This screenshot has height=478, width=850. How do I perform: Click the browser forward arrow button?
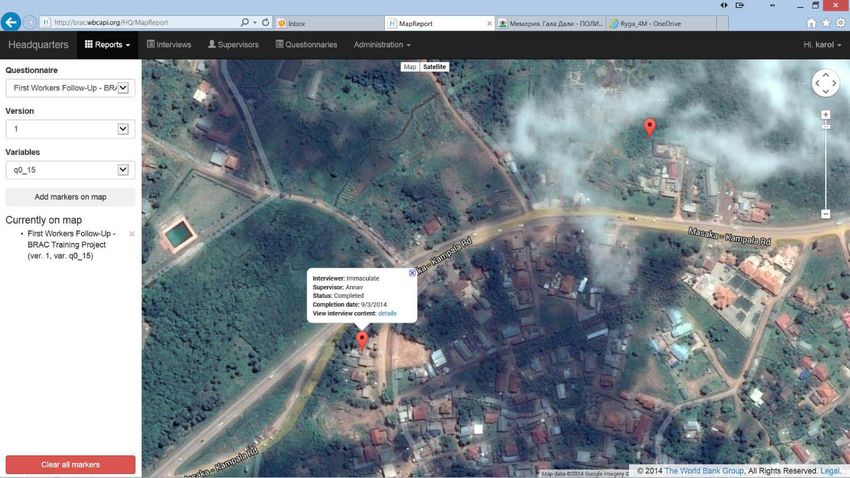[30, 22]
